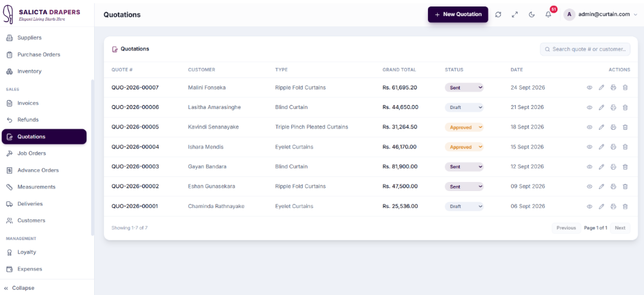644x295 pixels.
Task: Open Sent status dropdown for QUO-2026-00002
Action: coord(464,187)
